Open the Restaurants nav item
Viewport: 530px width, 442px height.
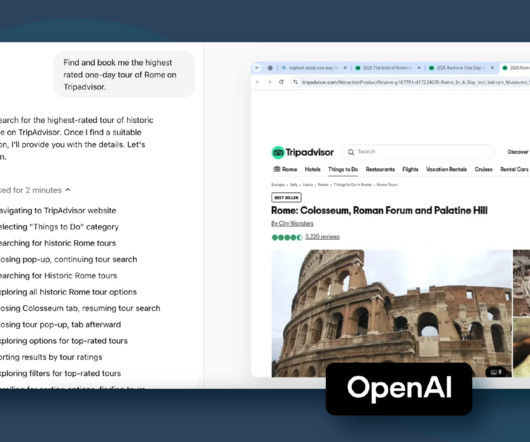click(x=380, y=169)
